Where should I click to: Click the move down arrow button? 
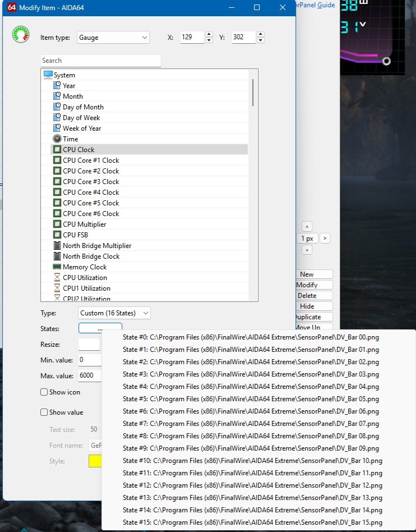[x=307, y=250]
